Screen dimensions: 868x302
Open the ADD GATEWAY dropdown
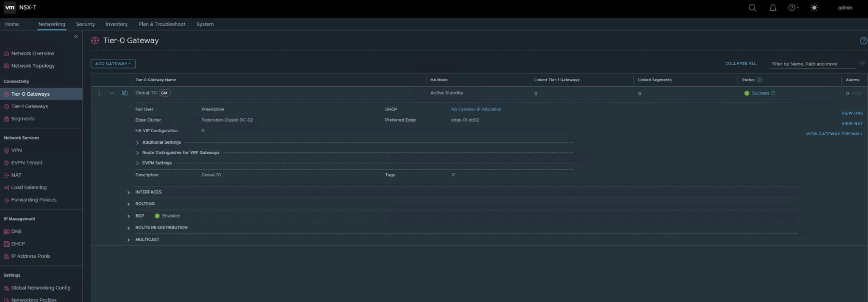coord(113,64)
